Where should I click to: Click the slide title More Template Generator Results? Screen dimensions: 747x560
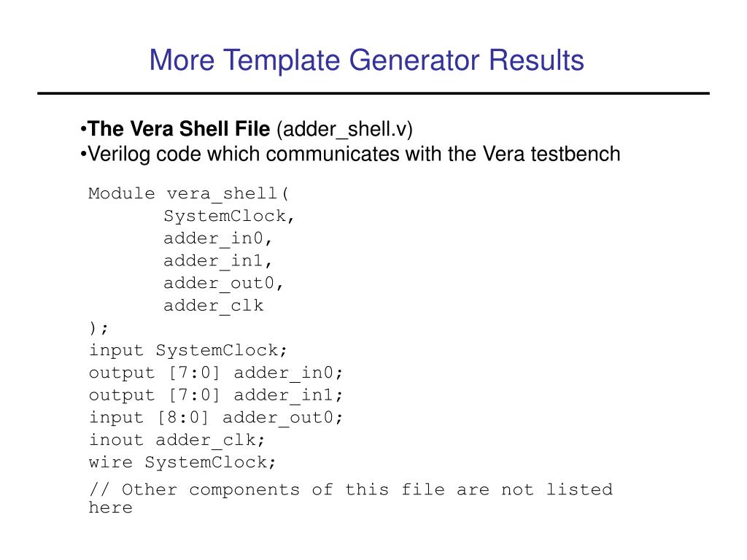point(366,61)
